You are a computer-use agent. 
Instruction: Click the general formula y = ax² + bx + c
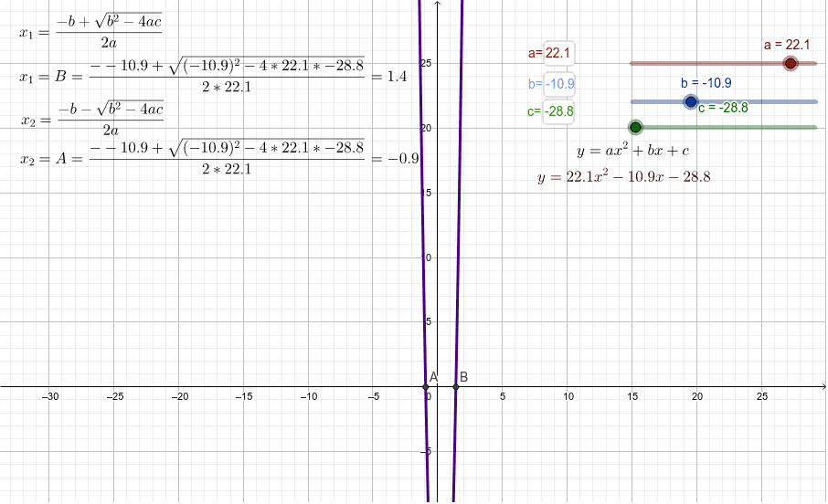(632, 151)
